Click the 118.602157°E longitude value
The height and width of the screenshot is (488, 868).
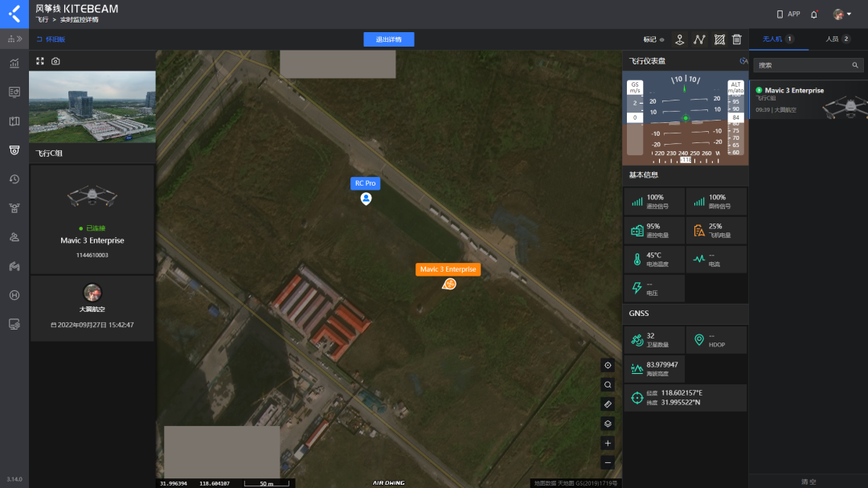(x=682, y=392)
